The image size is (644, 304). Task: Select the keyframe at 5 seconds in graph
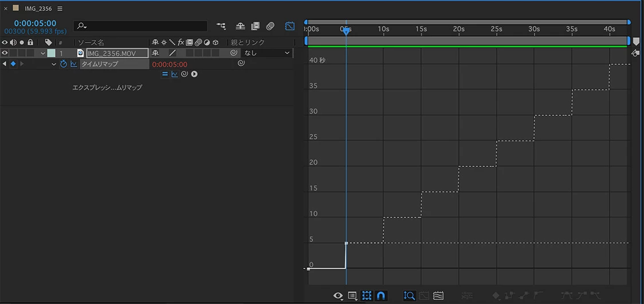tap(346, 244)
